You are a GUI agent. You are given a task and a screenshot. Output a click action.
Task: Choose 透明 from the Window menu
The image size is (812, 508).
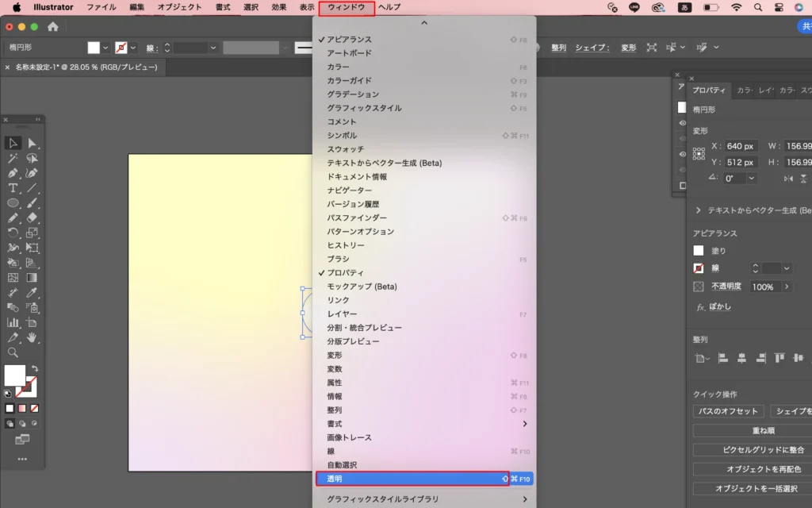click(x=412, y=479)
